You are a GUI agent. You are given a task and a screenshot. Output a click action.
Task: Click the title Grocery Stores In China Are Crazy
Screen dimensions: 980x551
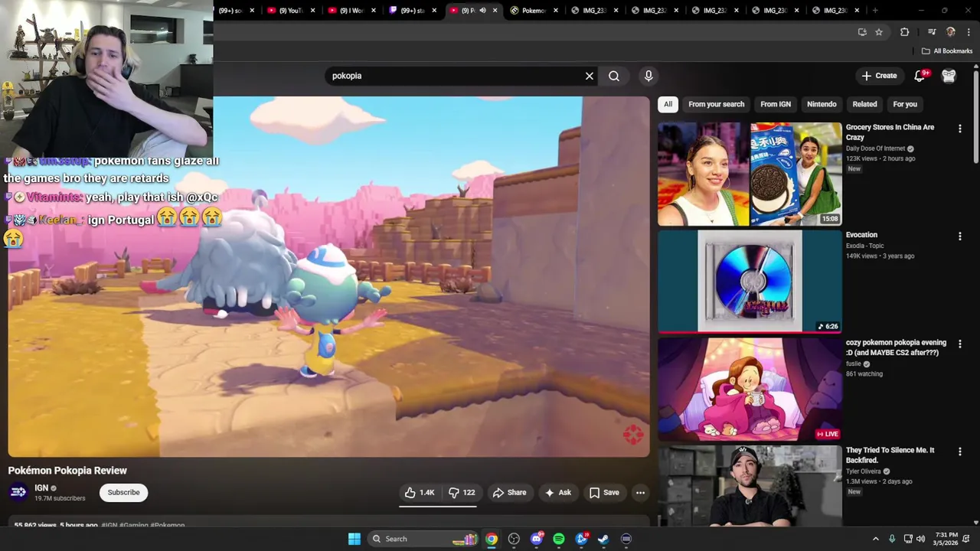pos(890,132)
